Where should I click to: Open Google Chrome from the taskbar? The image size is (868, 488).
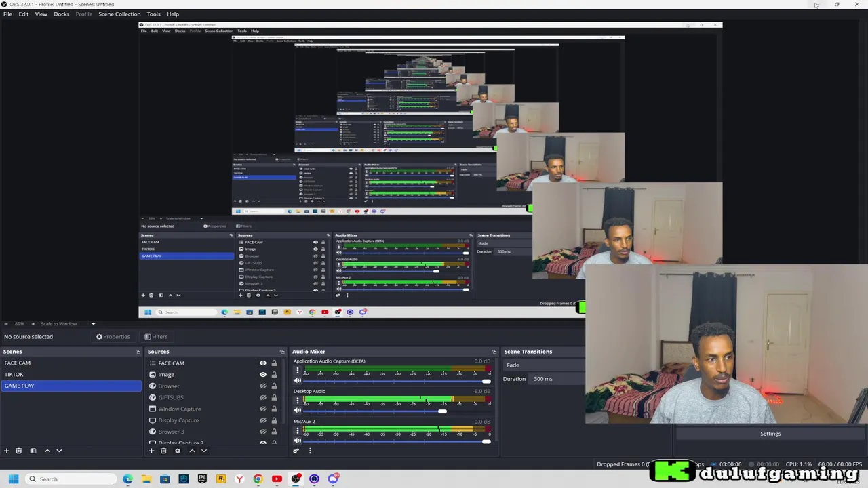tap(258, 479)
